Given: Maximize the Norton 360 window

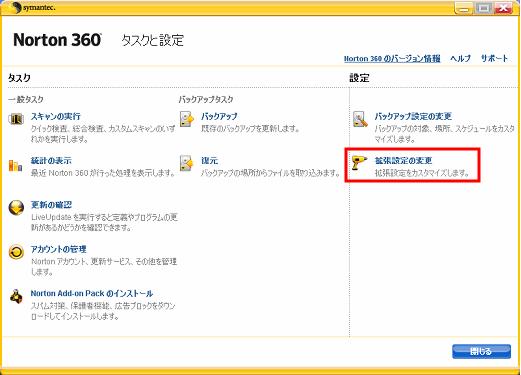Looking at the screenshot, I should [484, 8].
